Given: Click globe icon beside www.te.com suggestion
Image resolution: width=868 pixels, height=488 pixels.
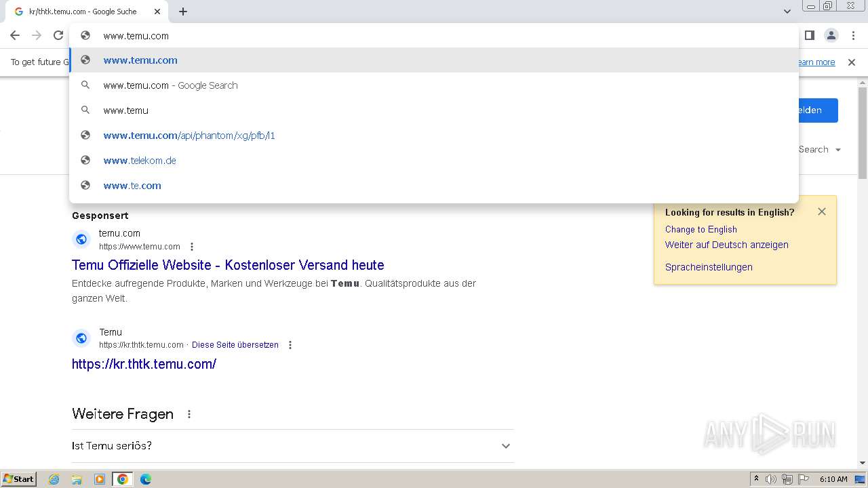Looking at the screenshot, I should pos(85,186).
